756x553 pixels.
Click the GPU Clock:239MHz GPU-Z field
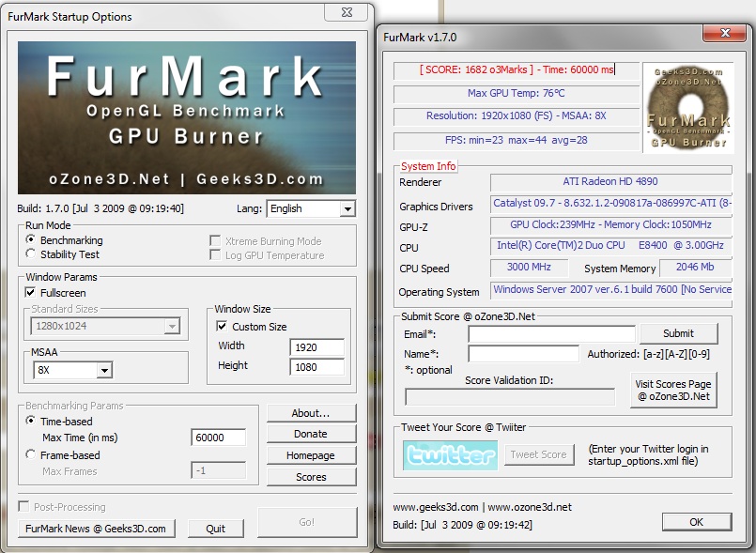tap(610, 224)
